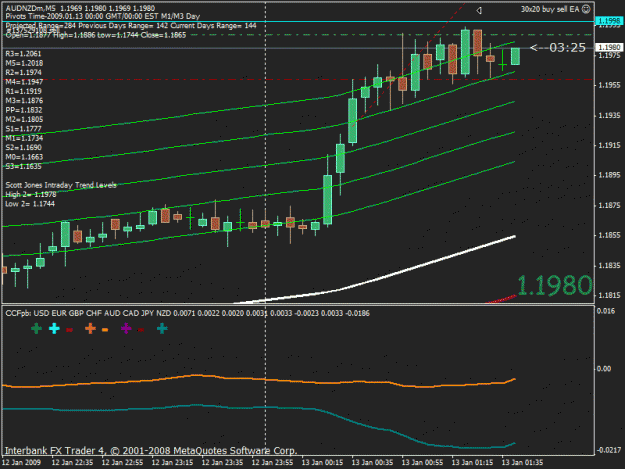
Task: Click the 0.00 indicator scale value
Action: click(604, 369)
